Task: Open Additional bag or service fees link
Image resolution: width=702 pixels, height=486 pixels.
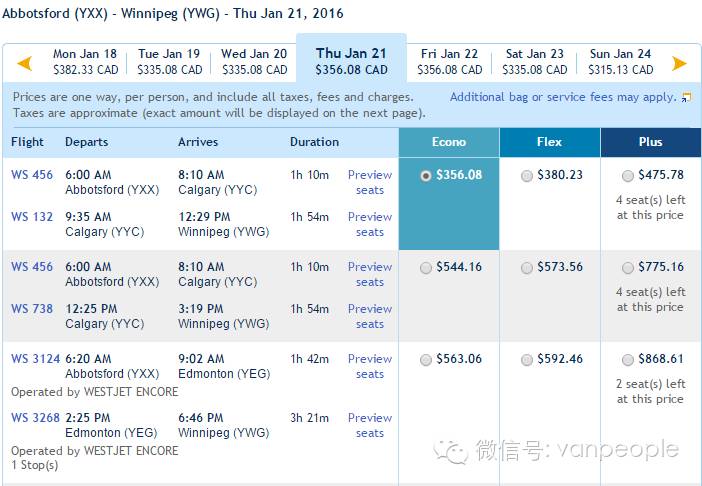Action: (x=563, y=97)
